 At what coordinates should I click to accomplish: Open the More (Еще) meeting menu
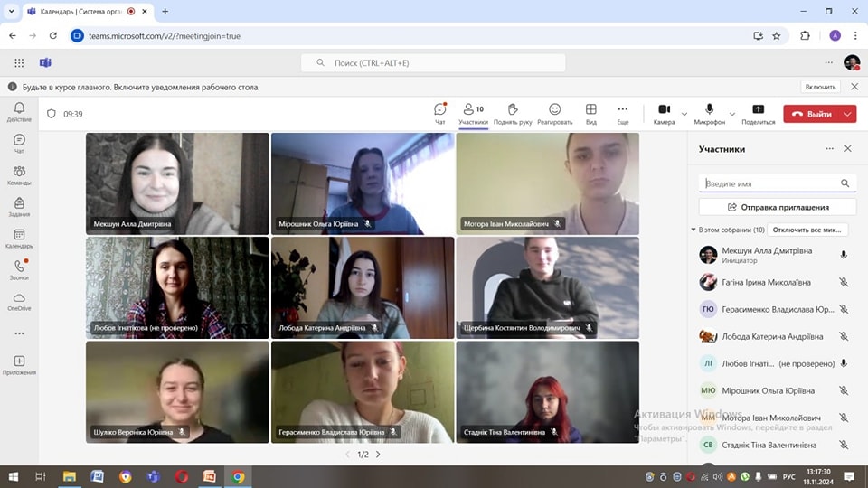622,110
